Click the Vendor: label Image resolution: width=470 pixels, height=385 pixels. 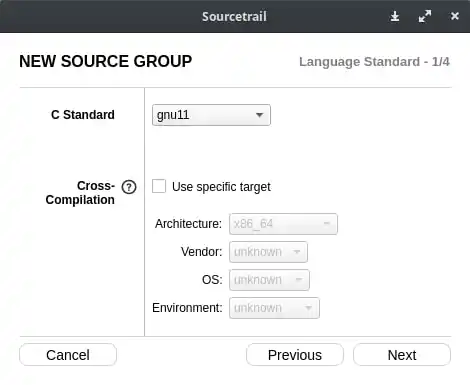(201, 252)
